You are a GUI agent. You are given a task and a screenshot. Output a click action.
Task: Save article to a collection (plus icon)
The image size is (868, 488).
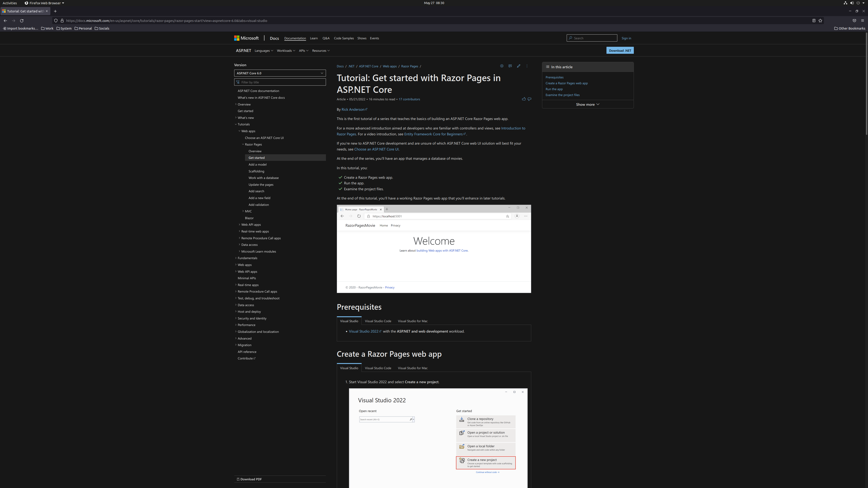(x=501, y=66)
